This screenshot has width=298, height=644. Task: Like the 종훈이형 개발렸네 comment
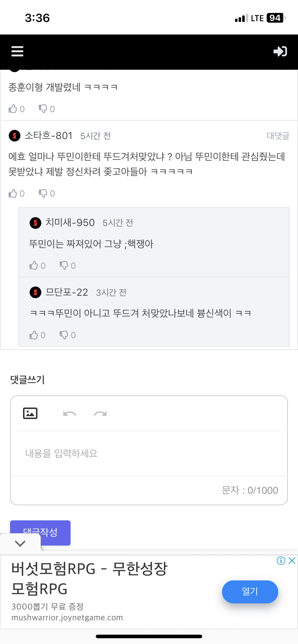[13, 109]
